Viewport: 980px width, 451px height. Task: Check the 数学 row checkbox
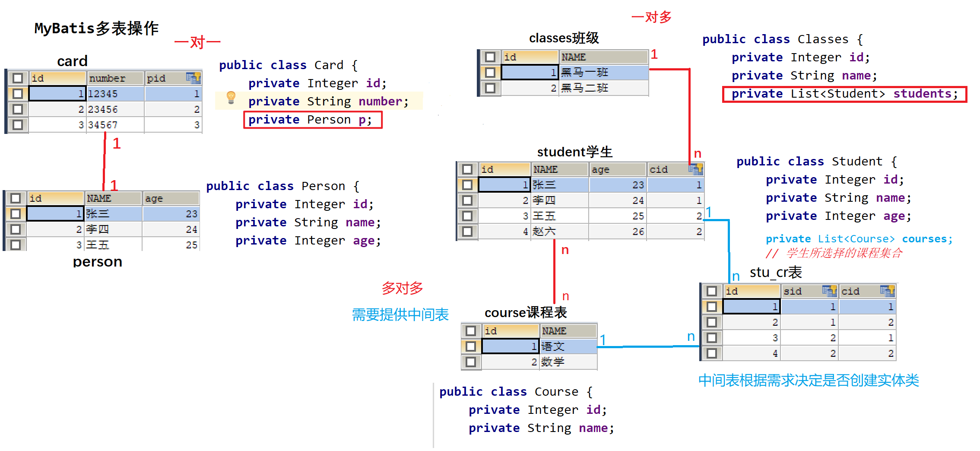point(471,362)
